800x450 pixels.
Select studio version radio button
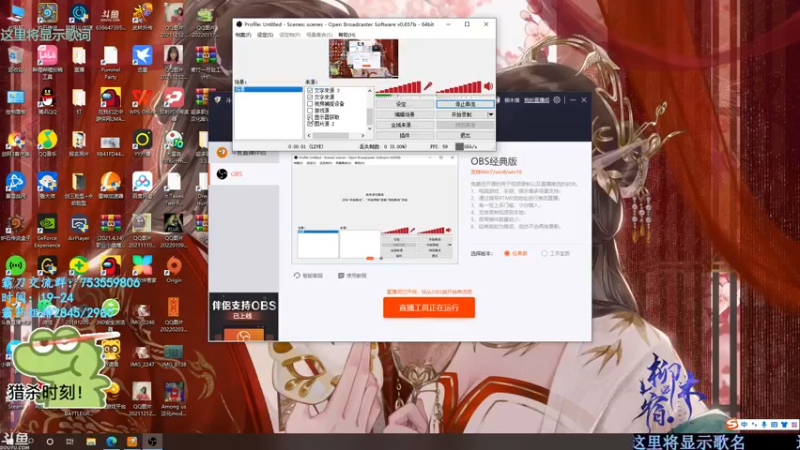tap(544, 253)
